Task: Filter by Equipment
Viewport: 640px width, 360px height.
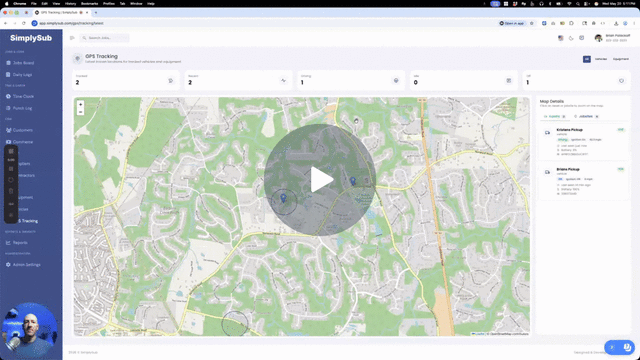Action: 620,59
